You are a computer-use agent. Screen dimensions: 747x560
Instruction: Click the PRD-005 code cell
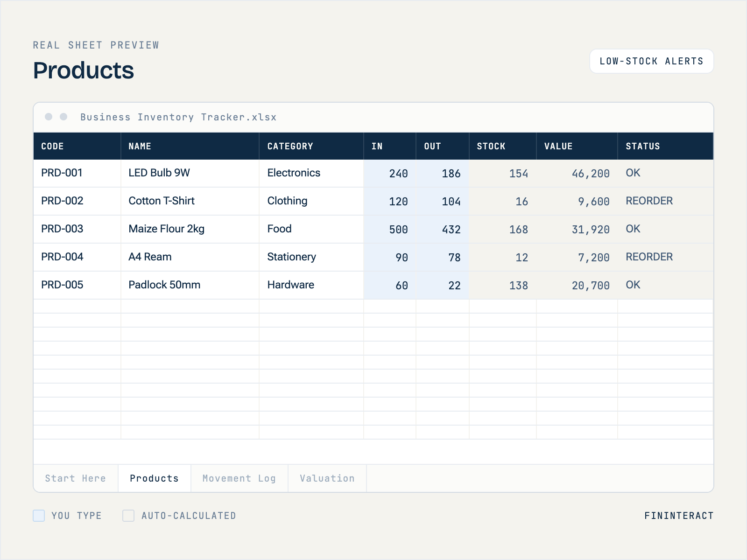[x=77, y=285]
